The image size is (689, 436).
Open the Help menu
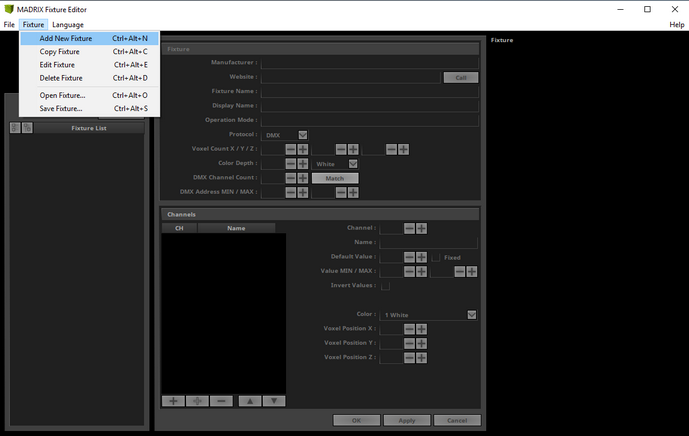coord(677,25)
